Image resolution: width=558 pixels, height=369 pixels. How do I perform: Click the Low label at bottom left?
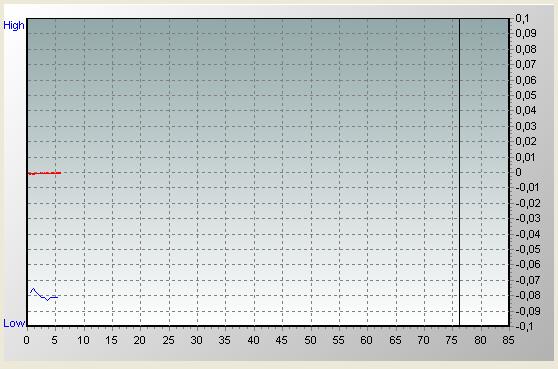coord(14,323)
